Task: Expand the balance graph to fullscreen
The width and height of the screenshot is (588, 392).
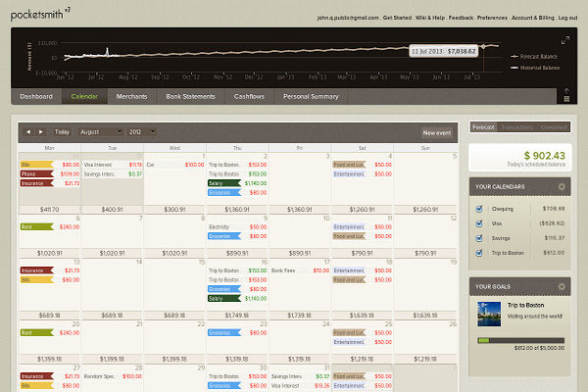Action: point(565,40)
